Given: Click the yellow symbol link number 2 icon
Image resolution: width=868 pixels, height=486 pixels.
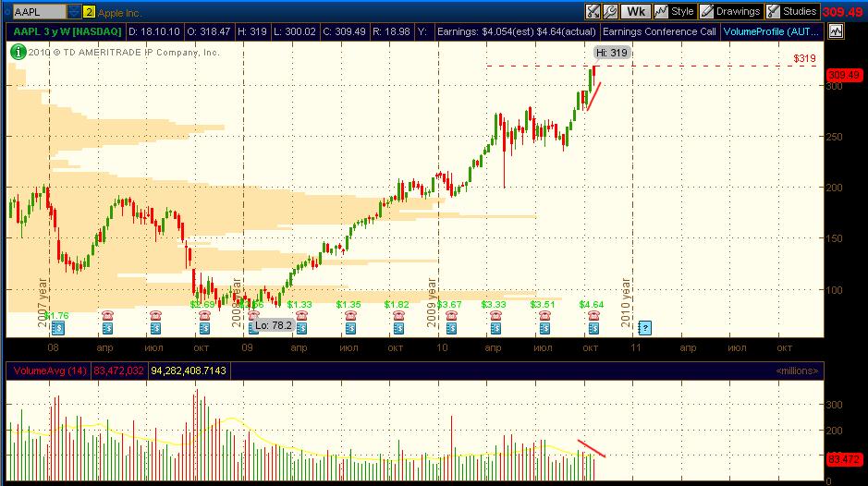Looking at the screenshot, I should point(89,12).
